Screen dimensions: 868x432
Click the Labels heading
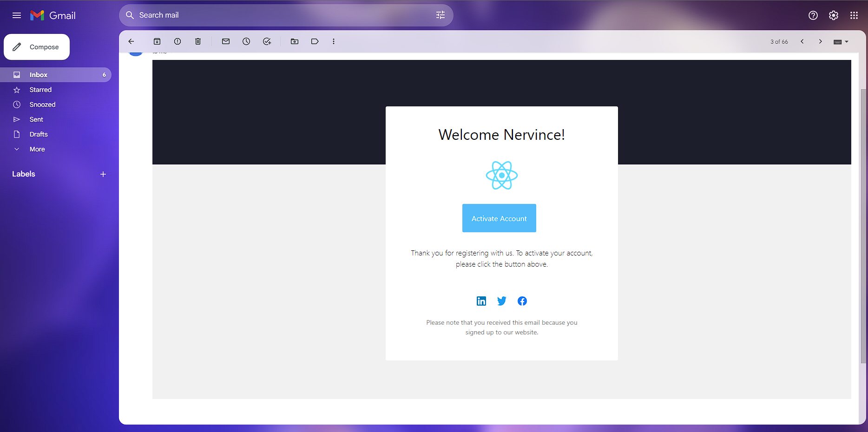24,174
